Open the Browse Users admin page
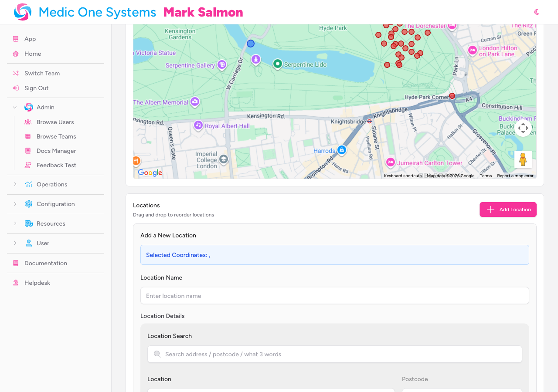The image size is (558, 392). pyautogui.click(x=55, y=122)
